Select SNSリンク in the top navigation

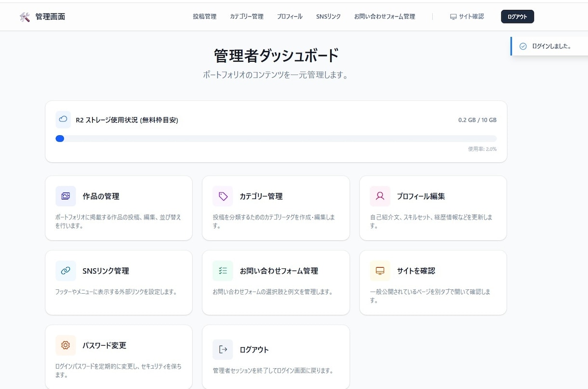[x=328, y=17]
